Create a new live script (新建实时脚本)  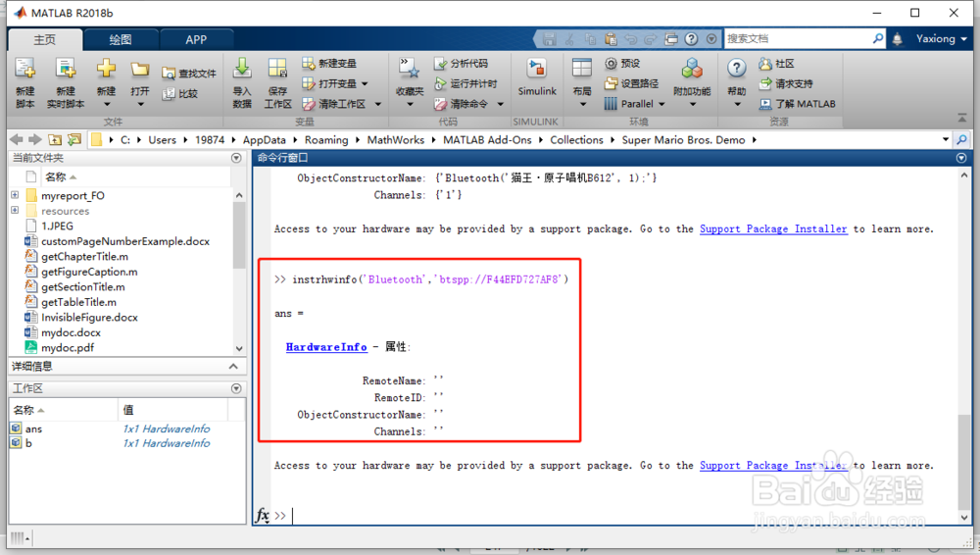(66, 82)
